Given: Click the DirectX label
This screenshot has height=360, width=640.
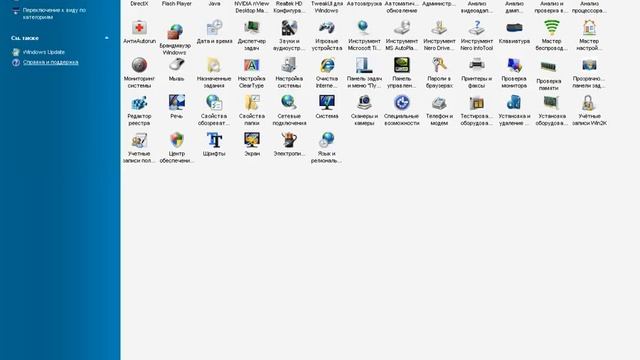Looking at the screenshot, I should tap(139, 3).
